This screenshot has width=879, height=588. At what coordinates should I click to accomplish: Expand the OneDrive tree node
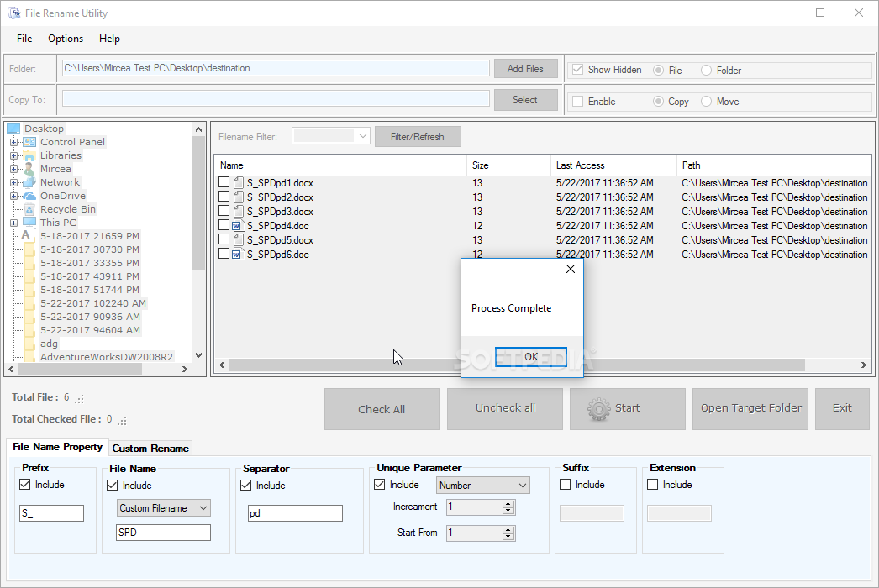14,196
